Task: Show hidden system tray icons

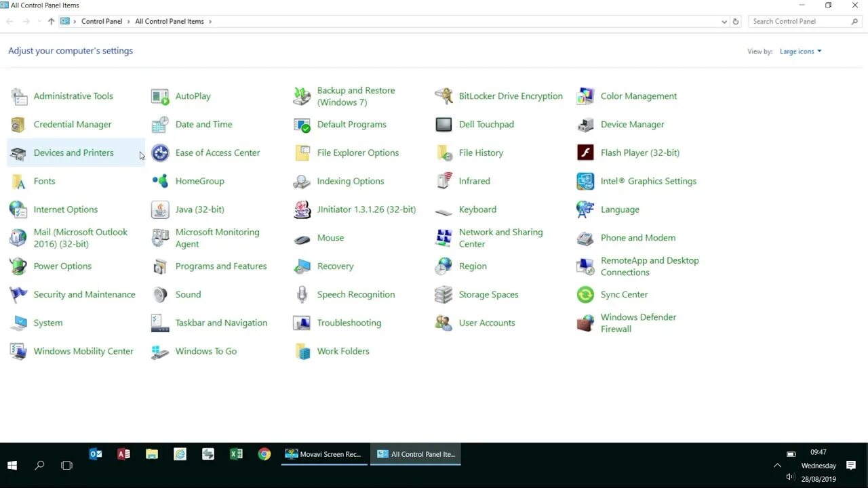Action: [777, 466]
